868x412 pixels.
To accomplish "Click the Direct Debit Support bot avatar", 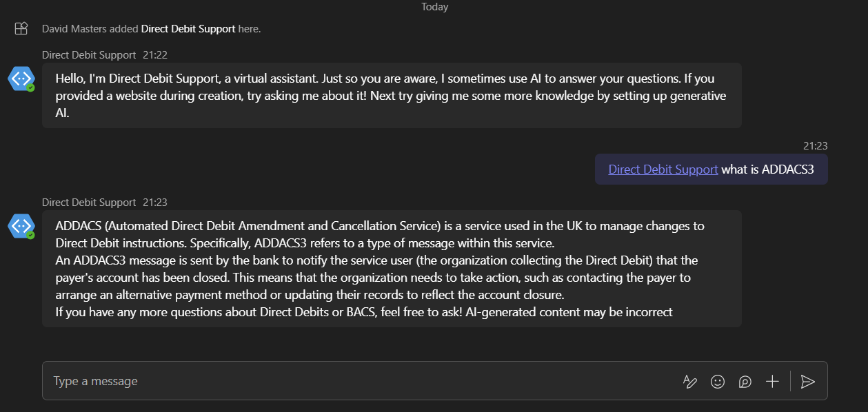I will pos(21,79).
